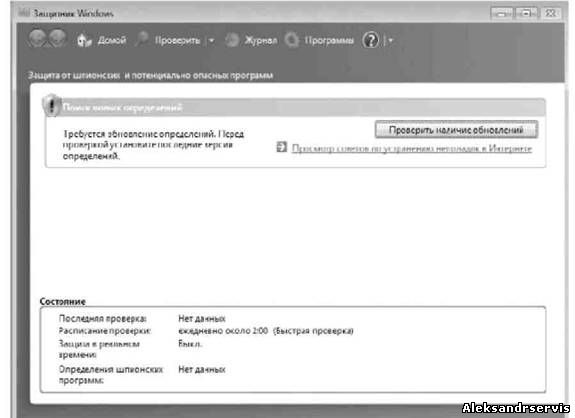Click Проверить наличие обновлений button
This screenshot has height=418, width=575.
click(x=456, y=130)
